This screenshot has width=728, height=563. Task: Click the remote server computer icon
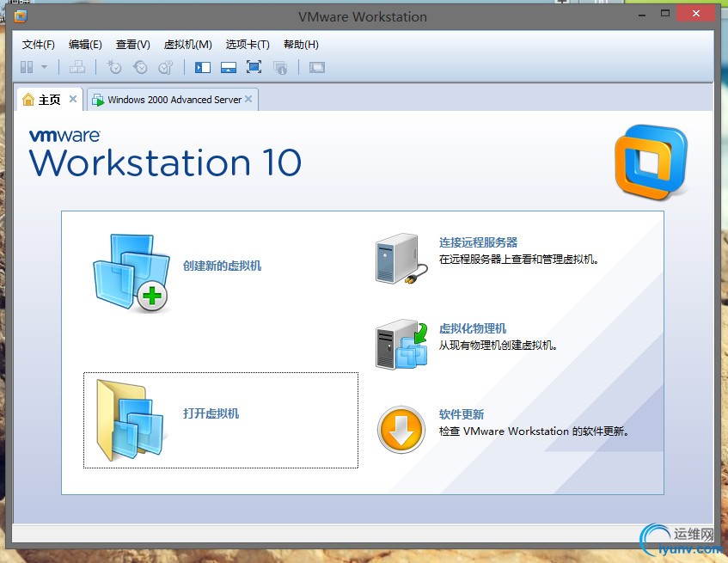pos(401,259)
